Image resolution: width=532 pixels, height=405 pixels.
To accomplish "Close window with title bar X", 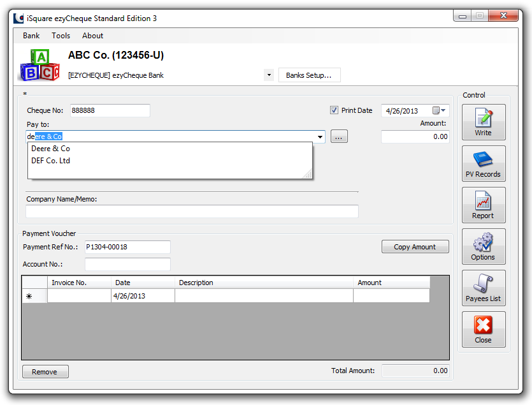I will click(503, 16).
